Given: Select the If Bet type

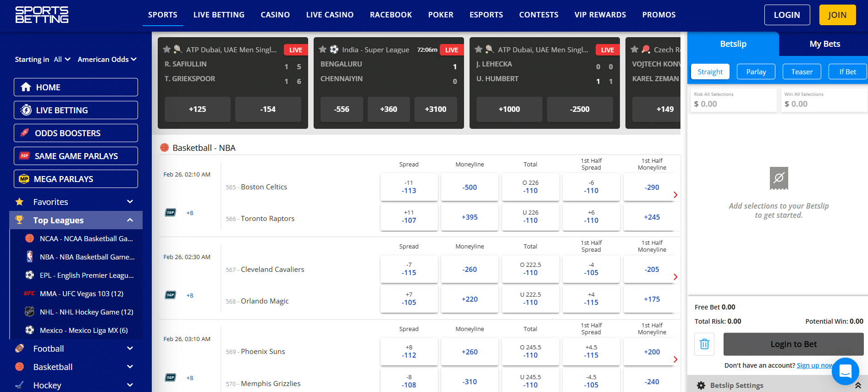Looking at the screenshot, I should click(x=848, y=72).
